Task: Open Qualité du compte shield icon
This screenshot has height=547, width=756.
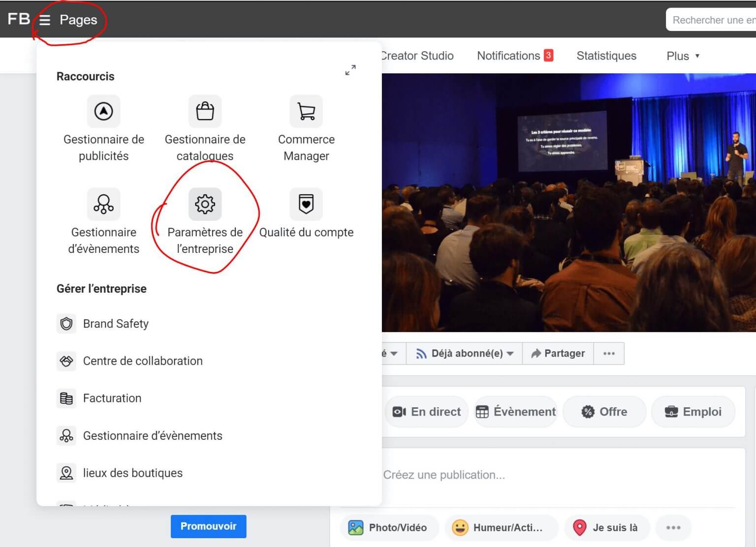Action: [x=306, y=204]
